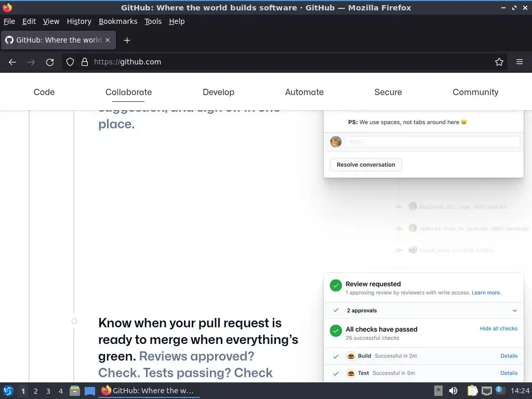Open the network tray icon

click(x=486, y=391)
